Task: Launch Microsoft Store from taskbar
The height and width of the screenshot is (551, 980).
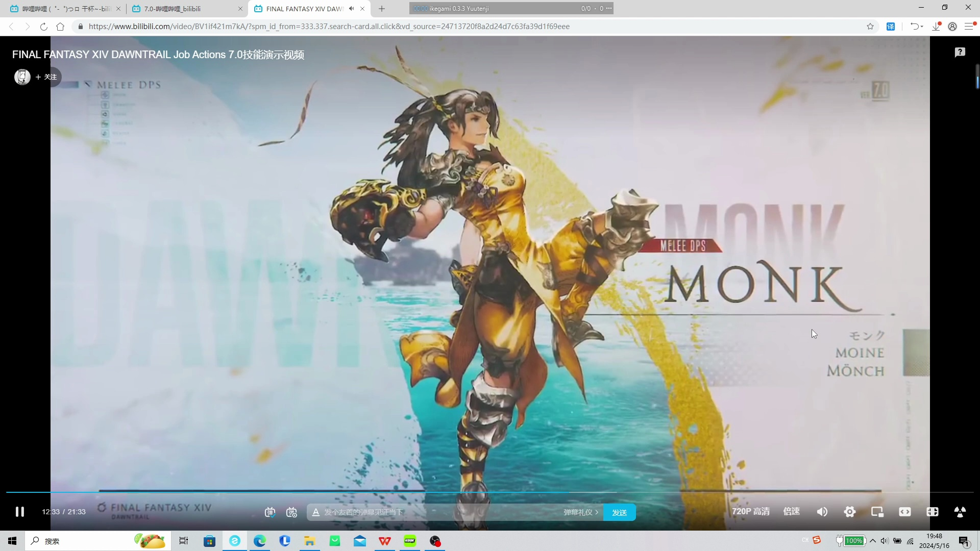Action: [x=209, y=541]
